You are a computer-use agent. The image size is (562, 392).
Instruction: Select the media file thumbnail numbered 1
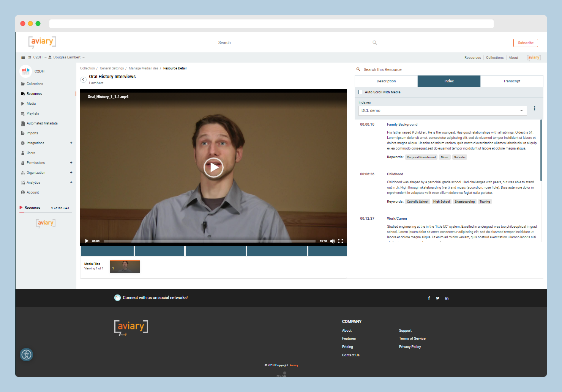[125, 267]
